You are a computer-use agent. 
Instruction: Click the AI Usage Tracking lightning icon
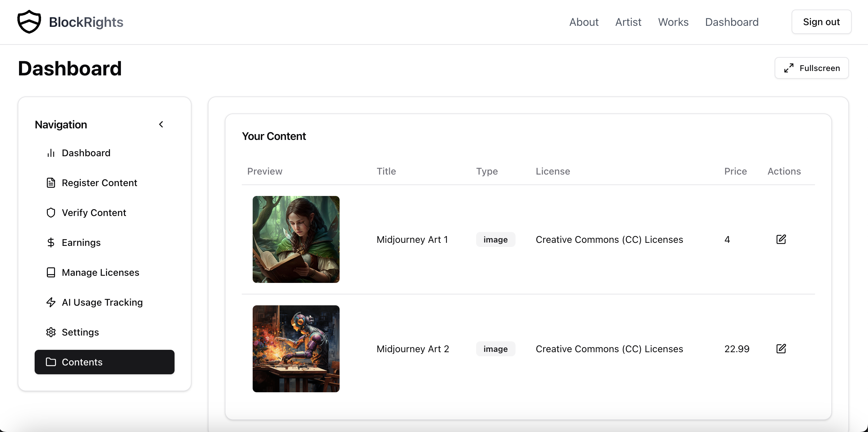click(x=51, y=302)
